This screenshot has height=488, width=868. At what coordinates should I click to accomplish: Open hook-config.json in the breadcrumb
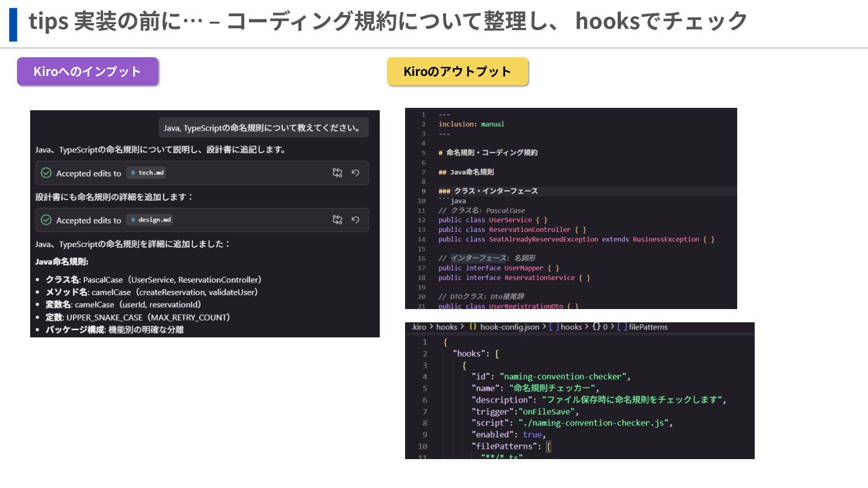[509, 327]
